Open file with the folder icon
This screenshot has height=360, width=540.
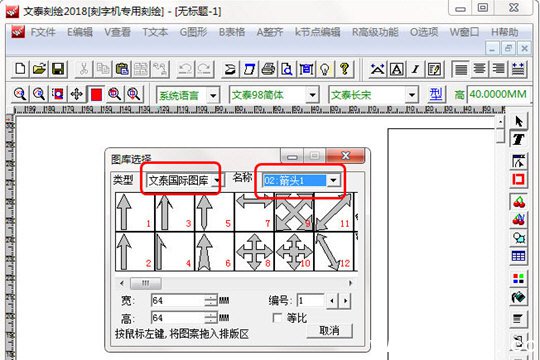click(39, 69)
